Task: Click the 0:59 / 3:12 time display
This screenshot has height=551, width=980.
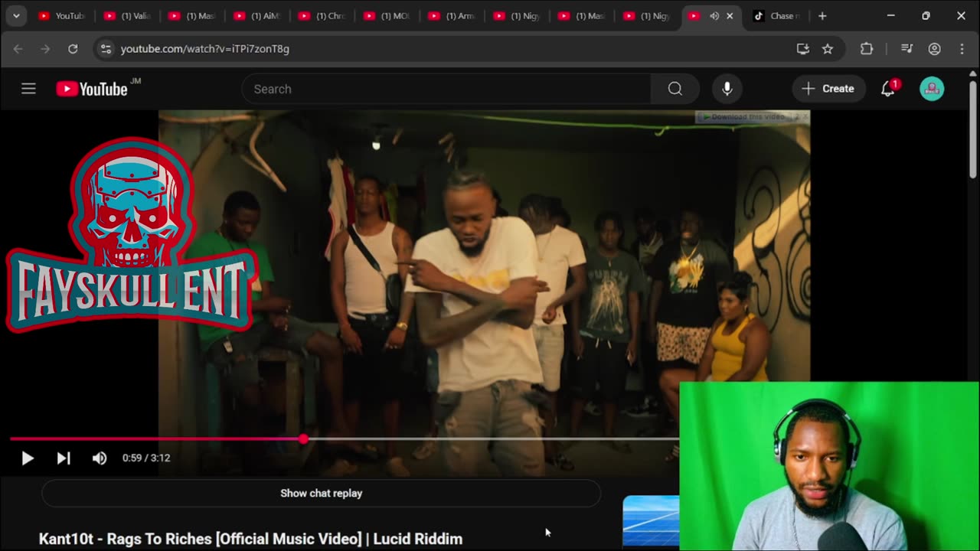Action: [x=146, y=458]
